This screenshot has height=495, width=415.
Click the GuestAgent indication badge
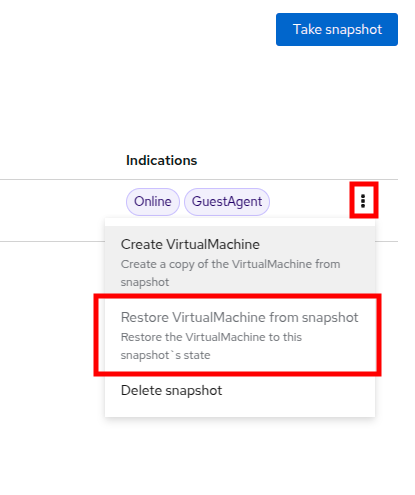227,202
